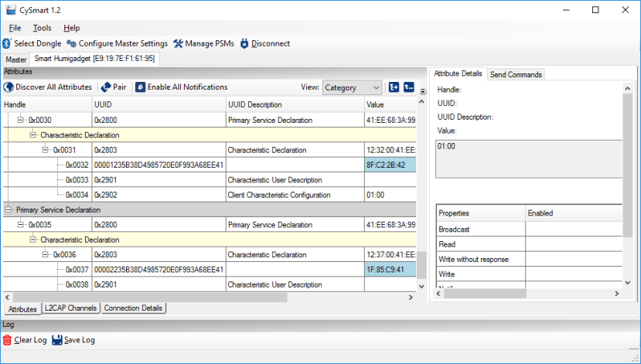
Task: Open Manage PSMs tool
Action: click(x=203, y=43)
